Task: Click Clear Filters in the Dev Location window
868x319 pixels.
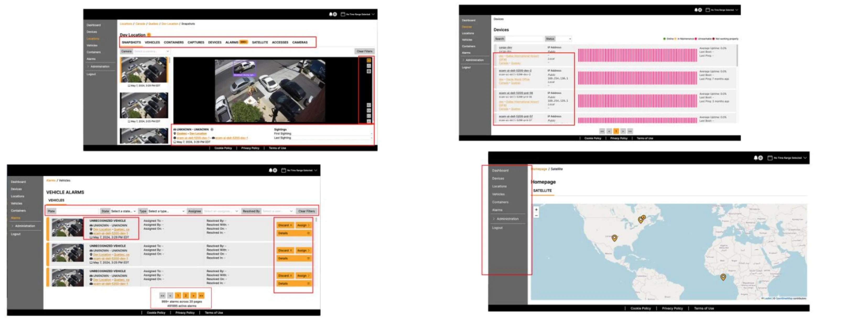Action: [364, 51]
